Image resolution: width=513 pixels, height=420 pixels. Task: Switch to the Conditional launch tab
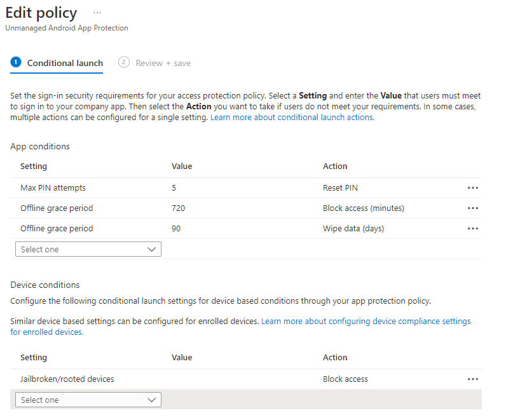coord(65,64)
